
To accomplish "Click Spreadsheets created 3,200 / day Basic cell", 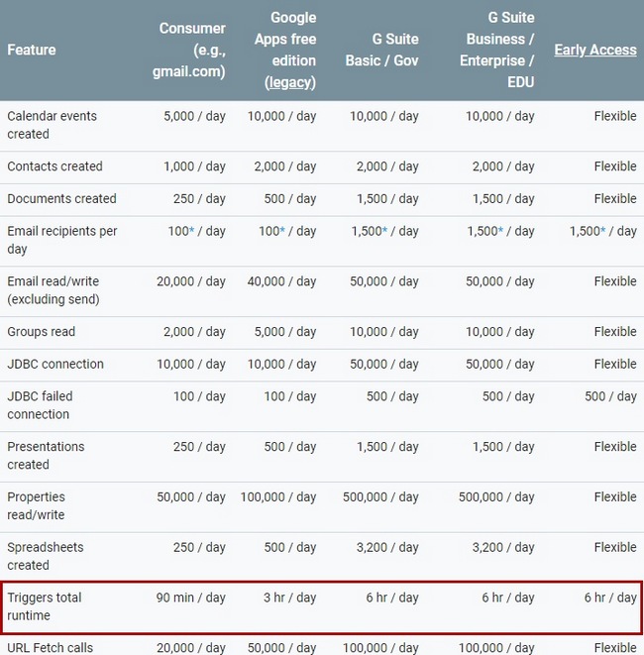I will point(387,547).
